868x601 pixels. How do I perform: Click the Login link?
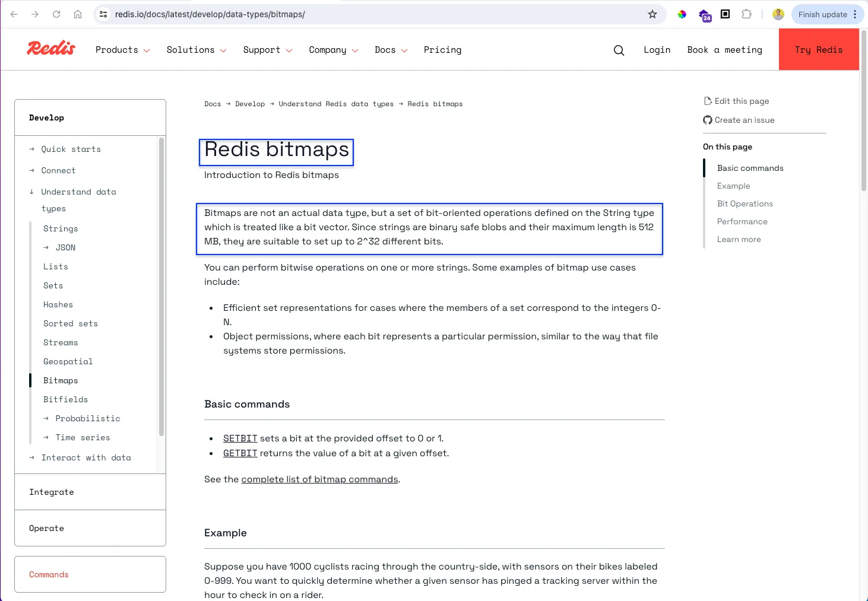point(657,50)
